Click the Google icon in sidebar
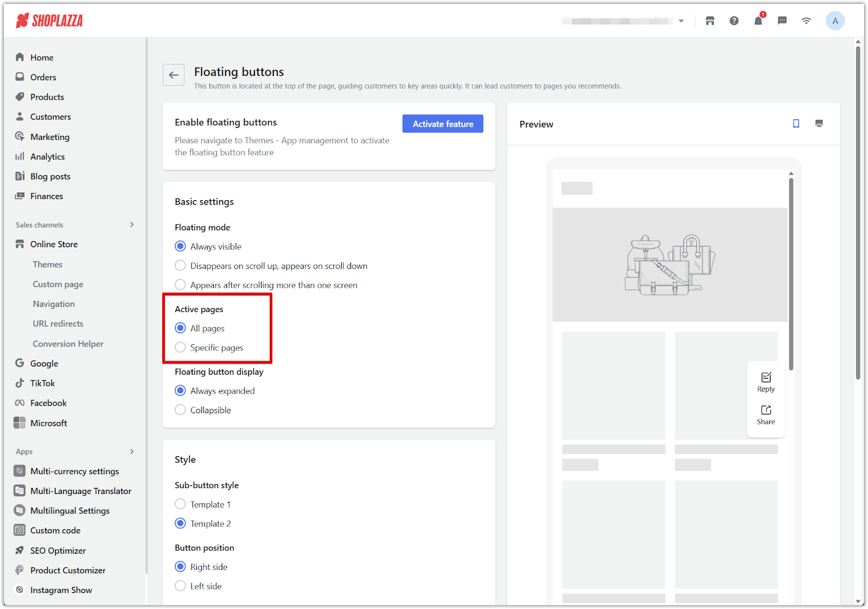 pyautogui.click(x=20, y=363)
